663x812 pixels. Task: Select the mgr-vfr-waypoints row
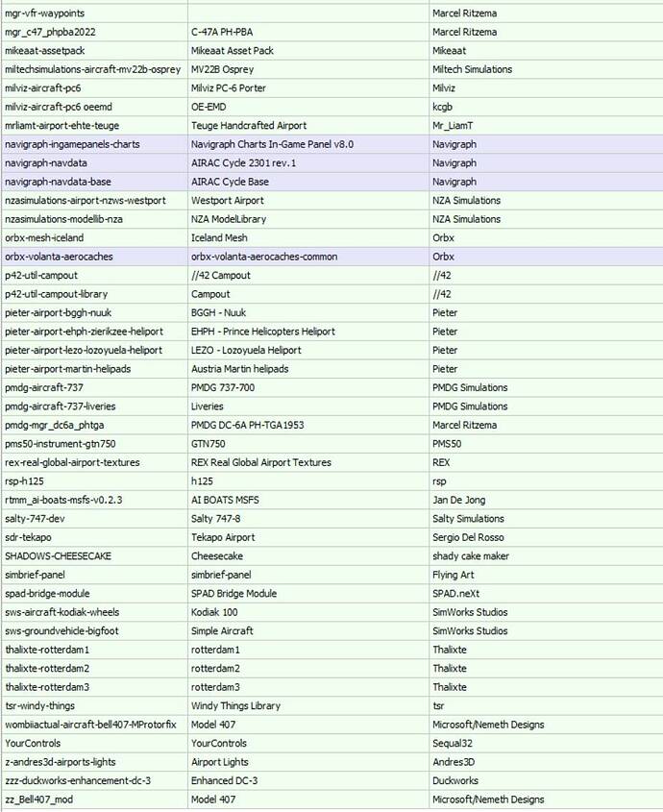pyautogui.click(x=331, y=13)
